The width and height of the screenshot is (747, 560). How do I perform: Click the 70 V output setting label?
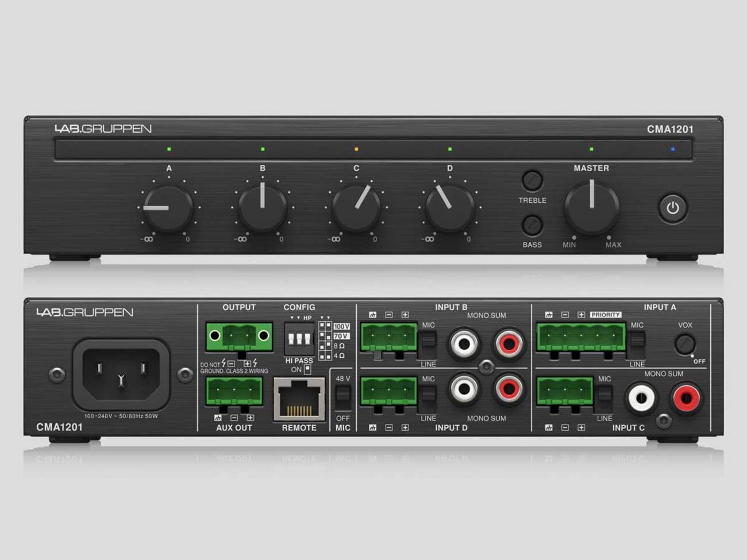click(341, 336)
